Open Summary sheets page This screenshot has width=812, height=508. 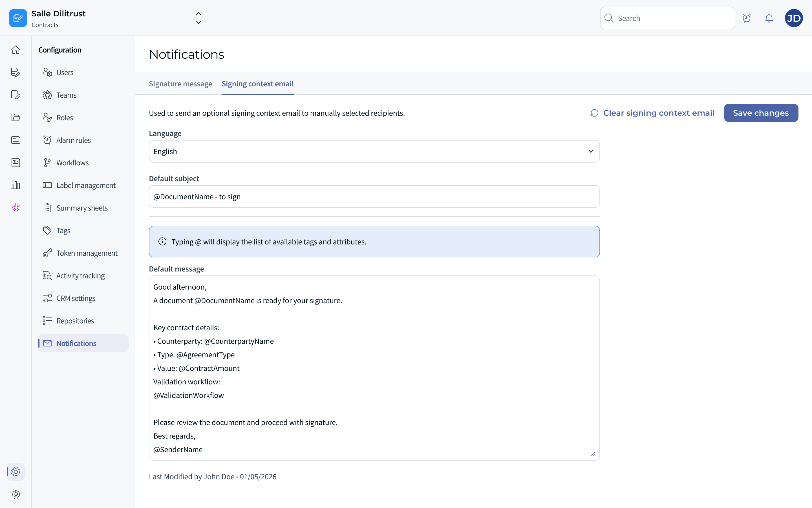tap(83, 208)
